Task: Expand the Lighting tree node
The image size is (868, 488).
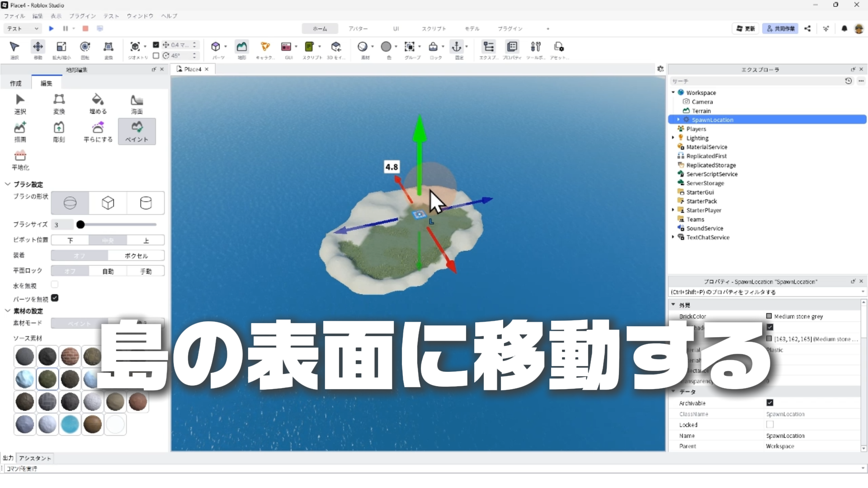Action: coord(673,138)
